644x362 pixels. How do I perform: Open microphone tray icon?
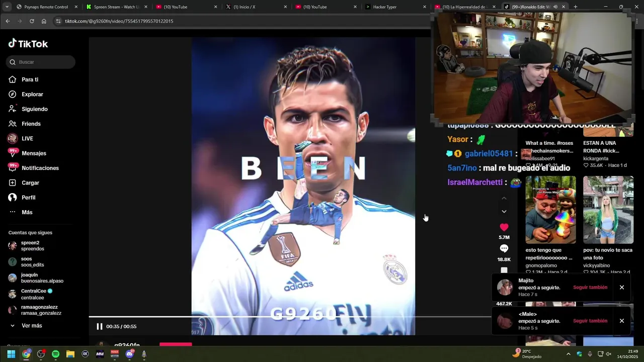click(x=590, y=354)
